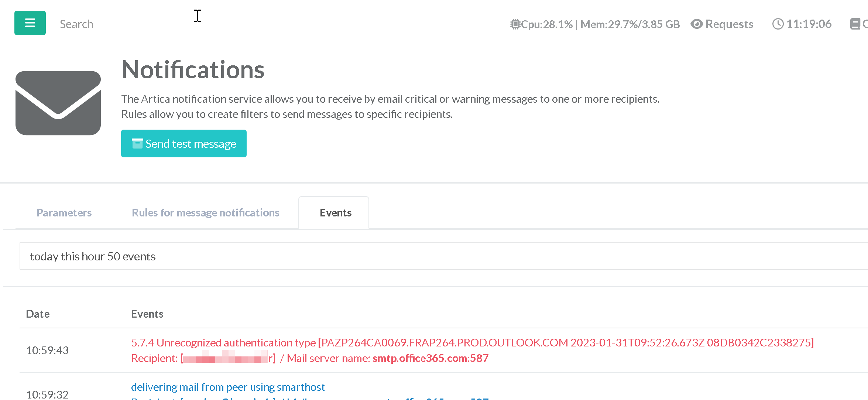Click the Date column header
The height and width of the screenshot is (400, 868).
pos(38,314)
